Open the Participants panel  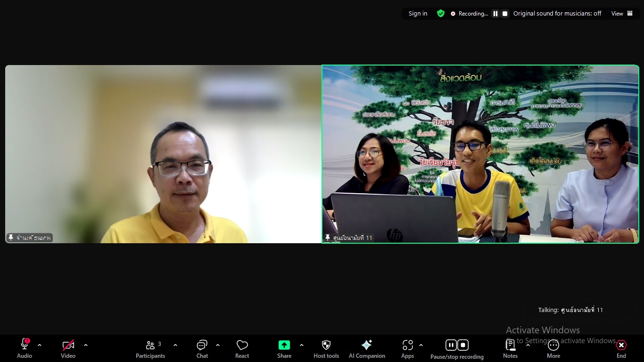(150, 349)
